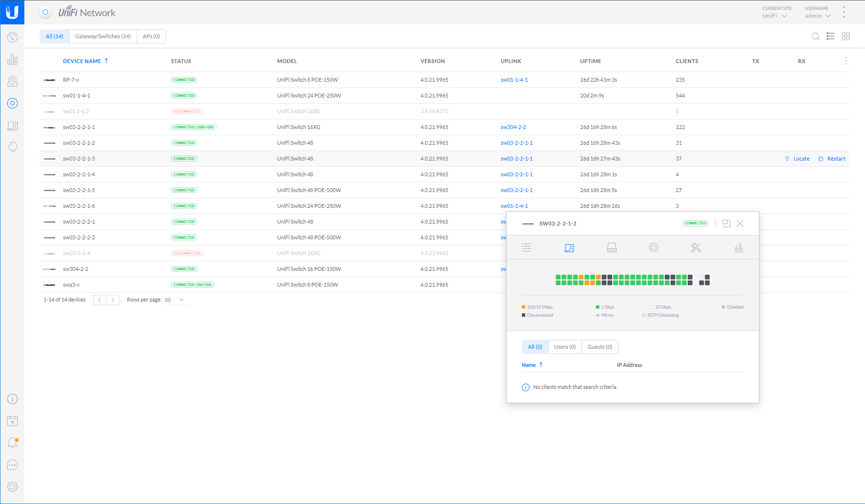
Task: Open the live chat support icon
Action: pos(12,465)
